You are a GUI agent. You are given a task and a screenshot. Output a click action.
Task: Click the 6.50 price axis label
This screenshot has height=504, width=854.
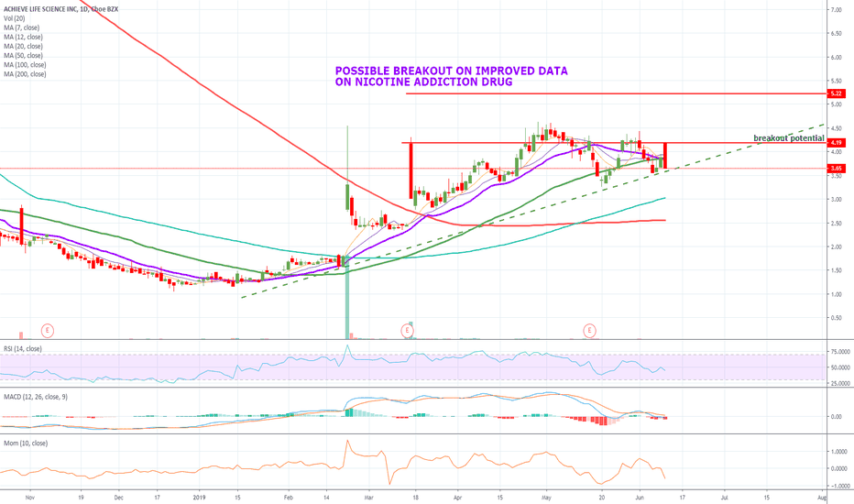(836, 34)
